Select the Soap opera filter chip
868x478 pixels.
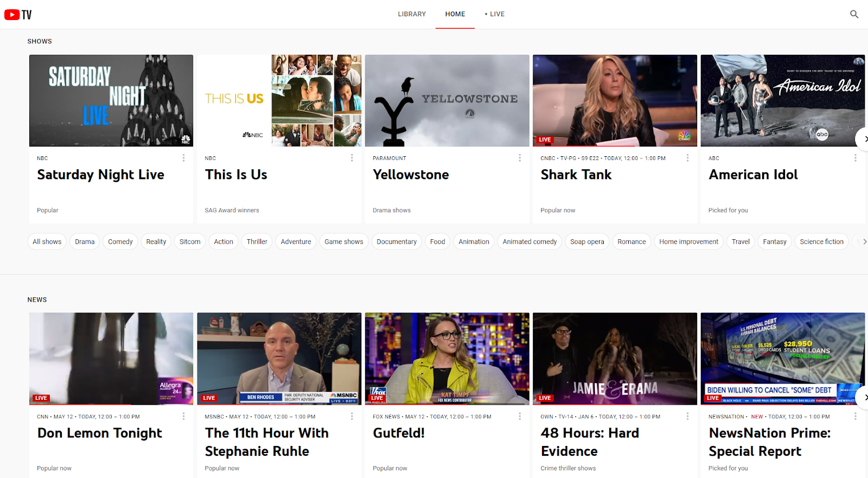(587, 241)
